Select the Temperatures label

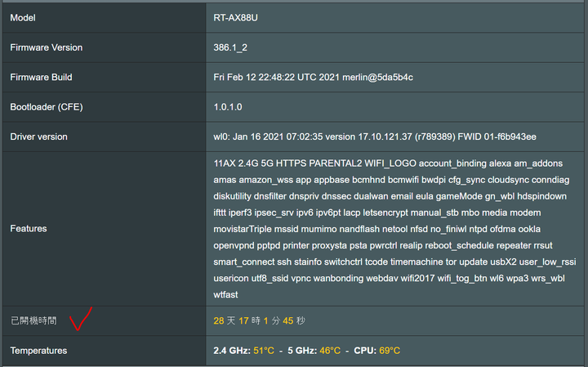click(38, 351)
